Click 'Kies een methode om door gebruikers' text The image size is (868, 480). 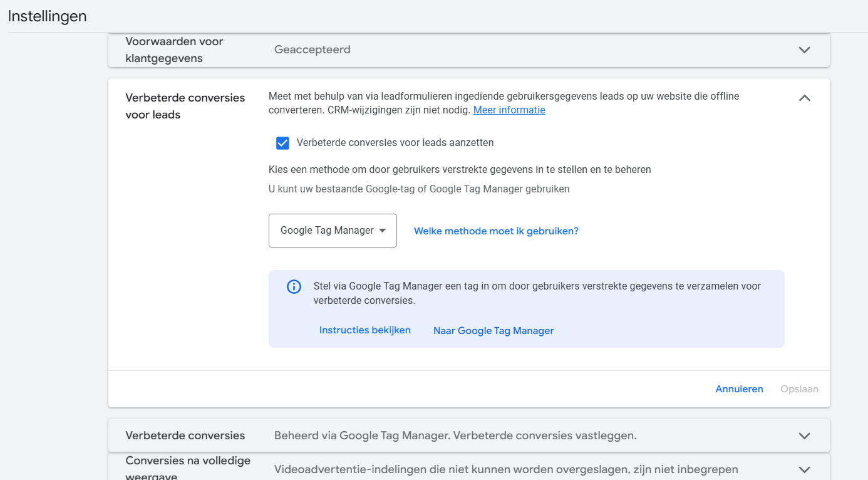tap(460, 170)
